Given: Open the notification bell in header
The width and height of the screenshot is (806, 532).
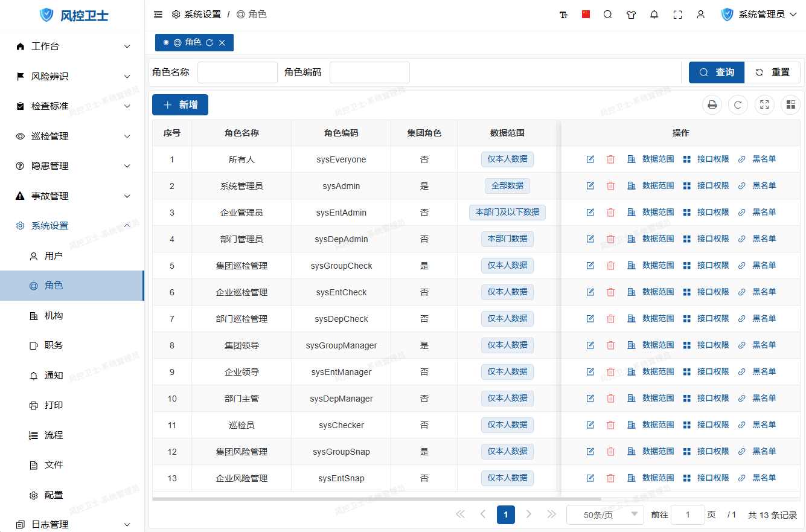Looking at the screenshot, I should (654, 14).
